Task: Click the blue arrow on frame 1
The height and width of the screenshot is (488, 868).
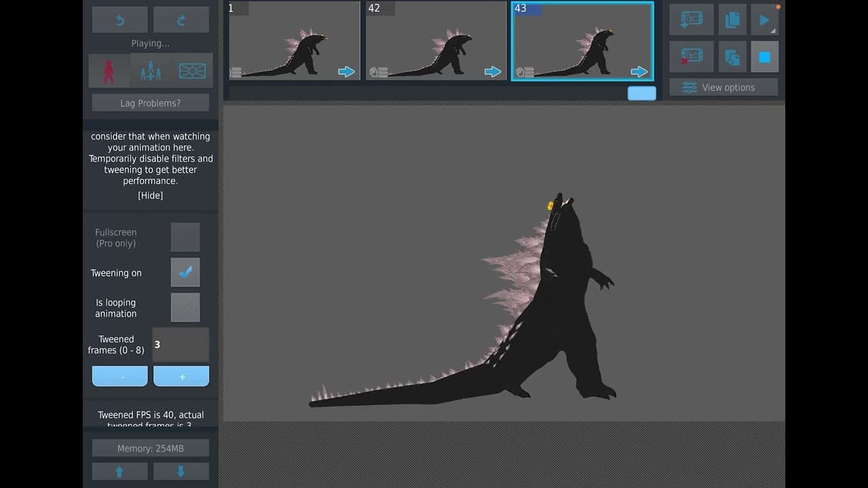Action: click(347, 72)
